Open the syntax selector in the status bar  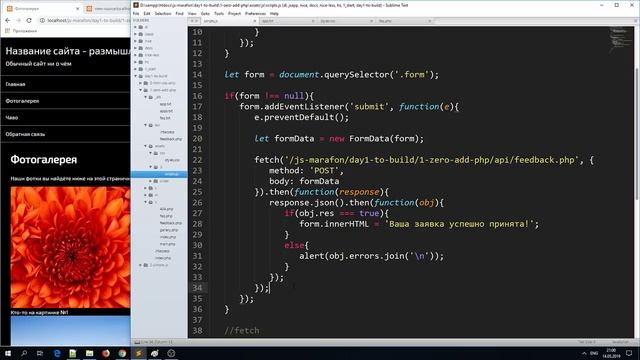[x=620, y=342]
